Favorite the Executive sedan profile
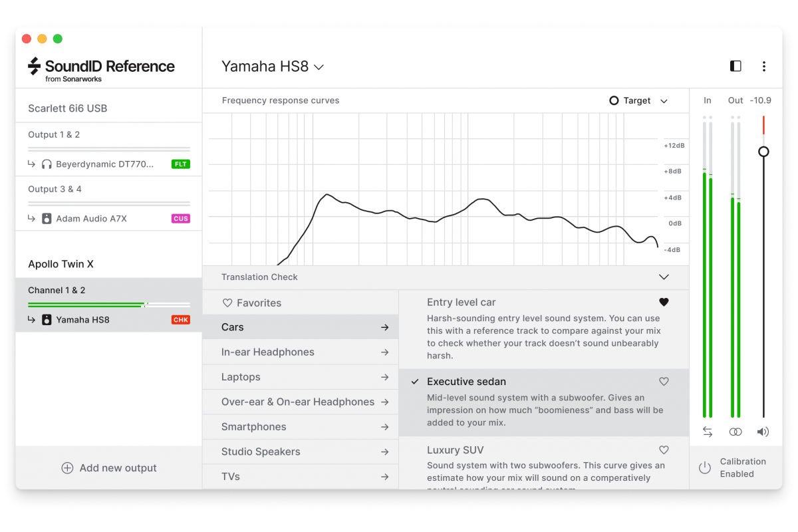The image size is (798, 532). (664, 382)
